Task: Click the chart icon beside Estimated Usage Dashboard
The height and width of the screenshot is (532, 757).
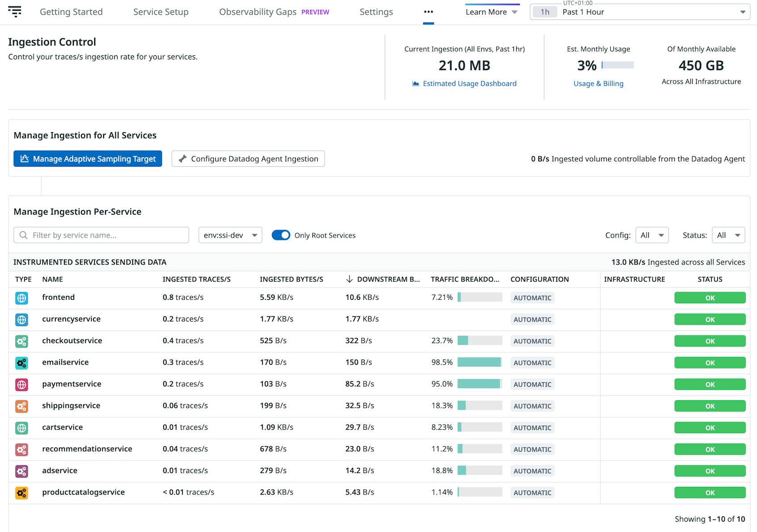Action: coord(415,83)
